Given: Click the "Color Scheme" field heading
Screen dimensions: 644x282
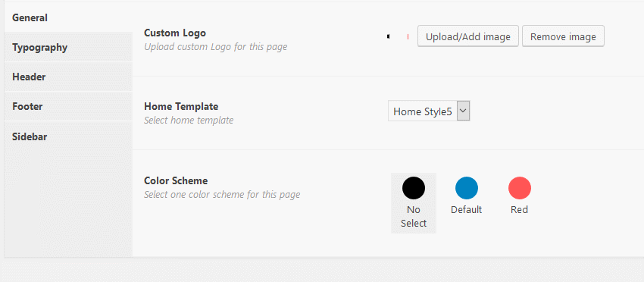Looking at the screenshot, I should (176, 180).
